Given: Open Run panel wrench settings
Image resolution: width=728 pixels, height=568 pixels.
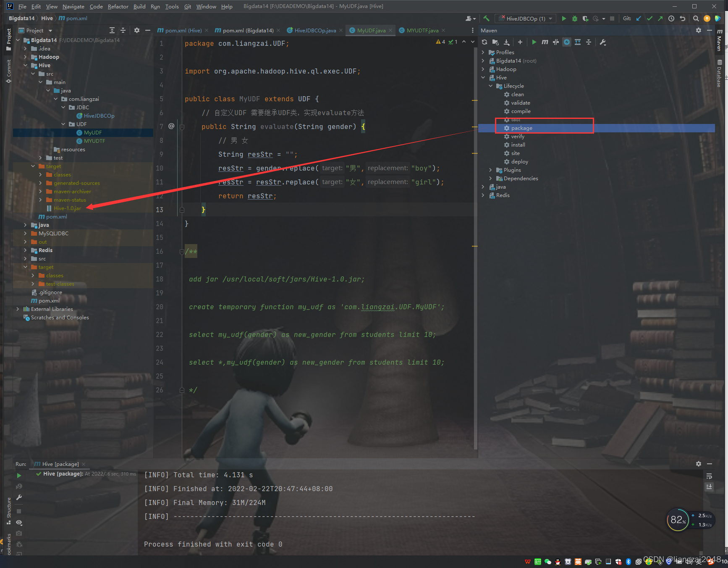Looking at the screenshot, I should click(x=19, y=497).
